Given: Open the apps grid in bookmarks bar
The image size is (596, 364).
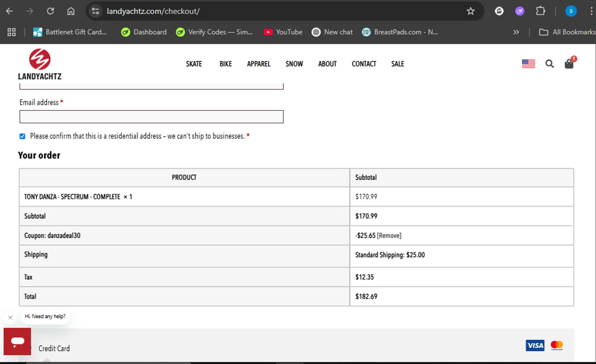Looking at the screenshot, I should point(12,32).
